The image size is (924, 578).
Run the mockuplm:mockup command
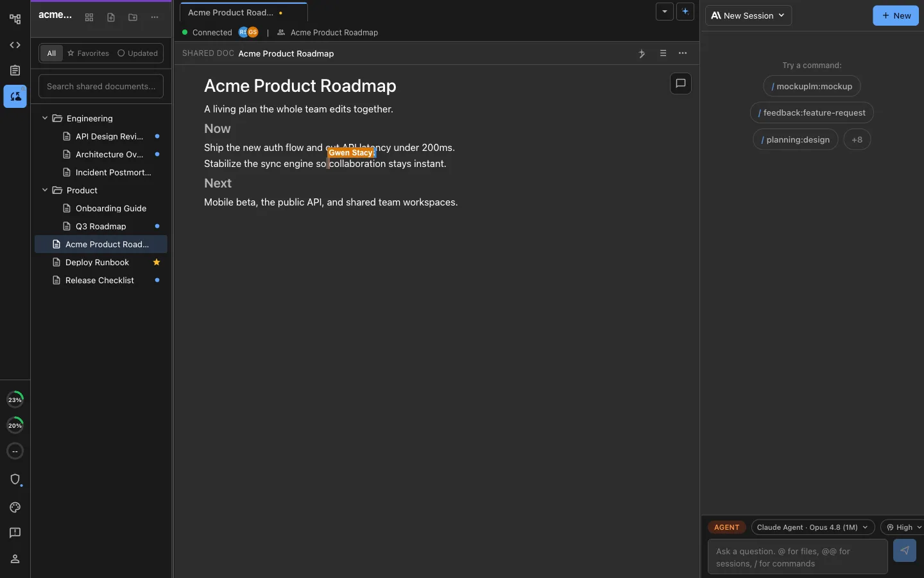(x=812, y=86)
